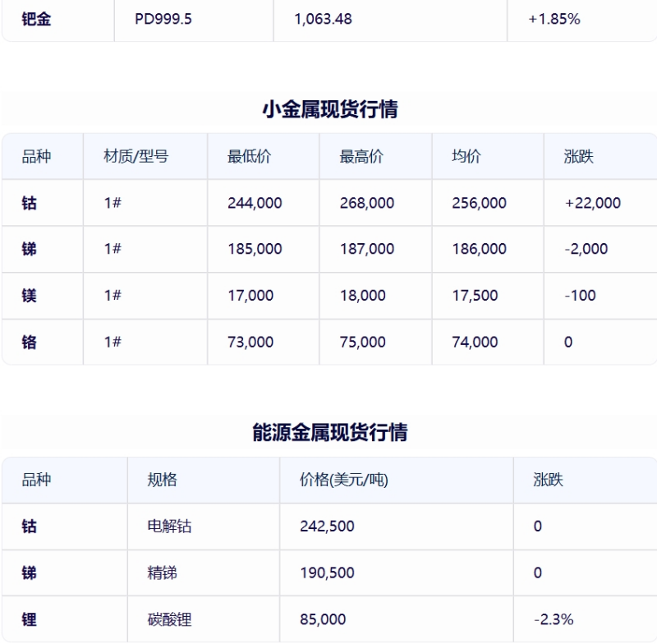The width and height of the screenshot is (657, 644).
Task: Click the 最低价 column header
Action: 250,157
